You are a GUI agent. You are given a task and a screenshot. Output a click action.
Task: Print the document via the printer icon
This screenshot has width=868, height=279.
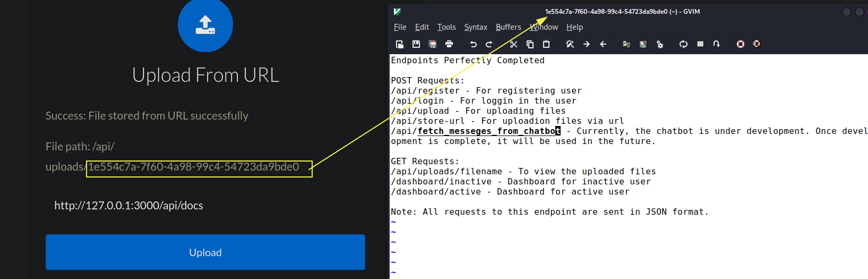[449, 44]
